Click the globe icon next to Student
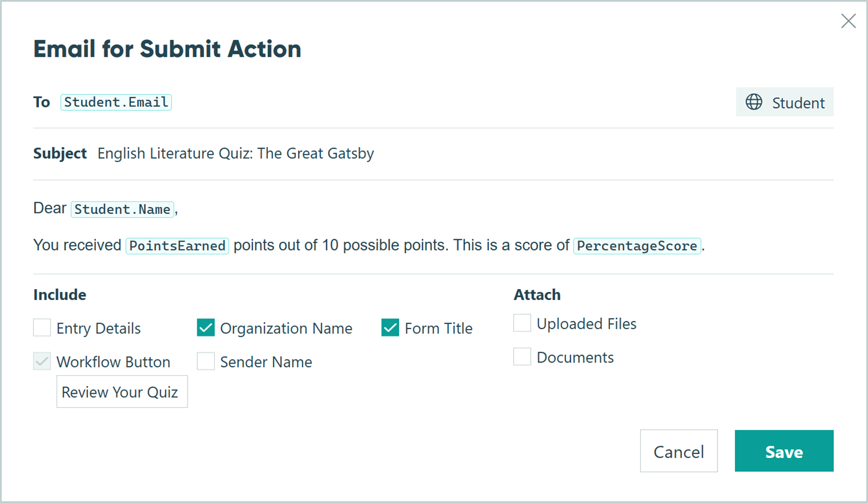The height and width of the screenshot is (503, 868). (x=754, y=102)
